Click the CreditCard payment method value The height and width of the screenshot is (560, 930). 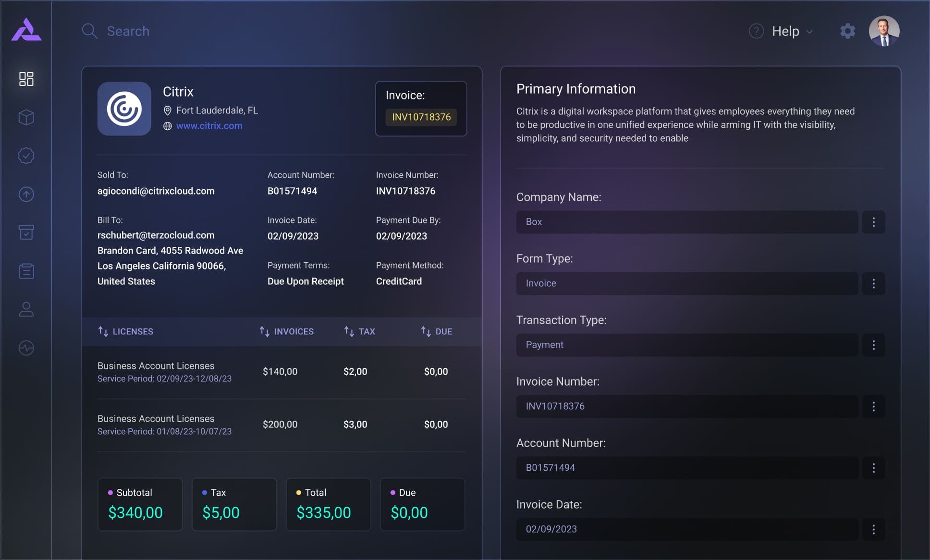(x=399, y=281)
